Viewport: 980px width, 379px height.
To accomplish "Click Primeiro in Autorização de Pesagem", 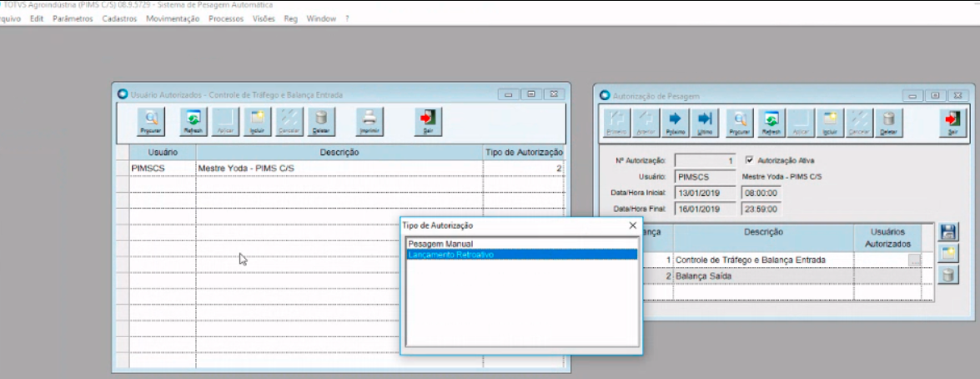I will tap(616, 123).
